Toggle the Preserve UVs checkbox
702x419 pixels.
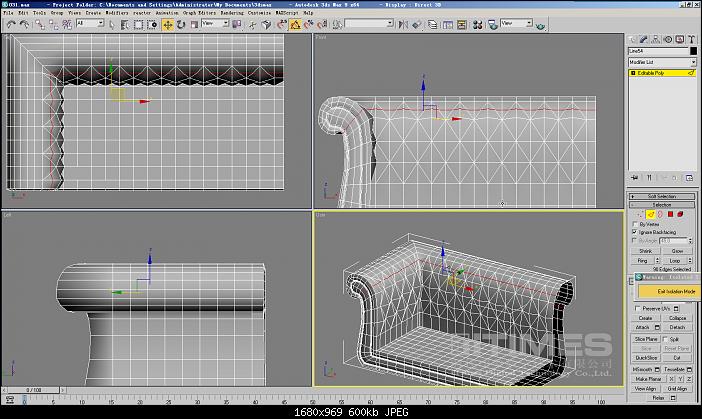(x=636, y=308)
